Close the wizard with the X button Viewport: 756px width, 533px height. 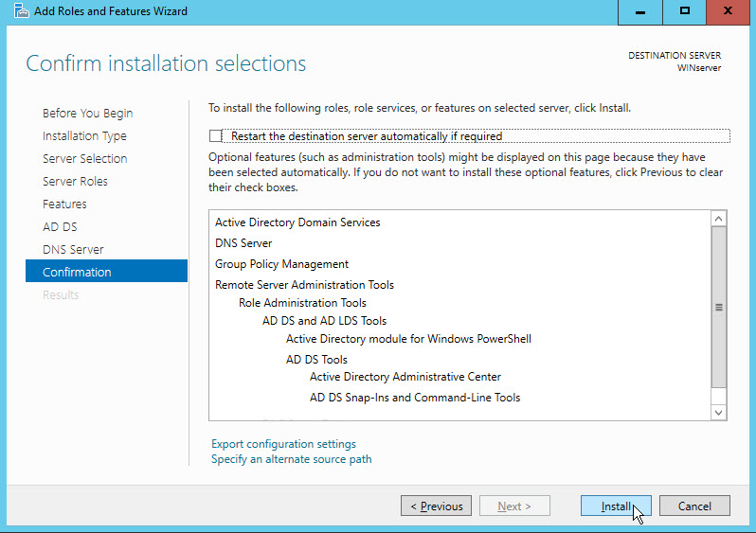click(x=728, y=12)
